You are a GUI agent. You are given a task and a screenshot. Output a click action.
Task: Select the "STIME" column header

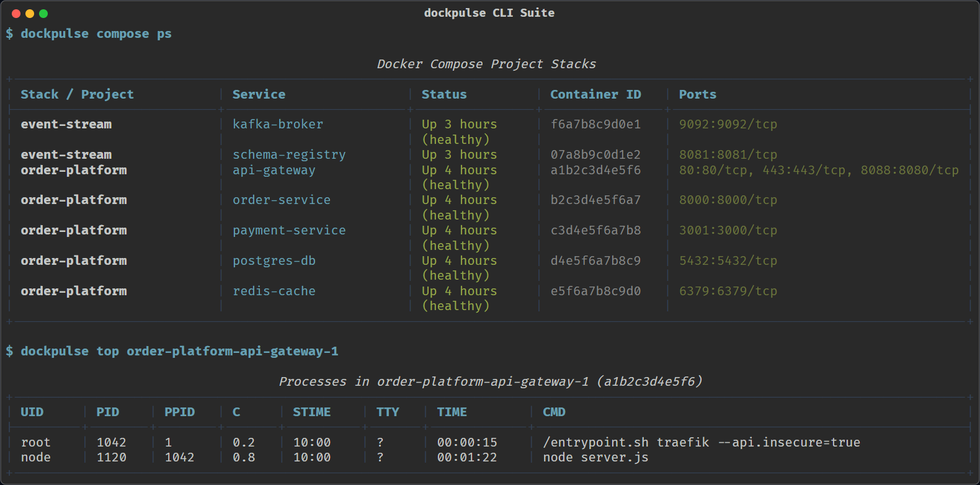point(312,412)
